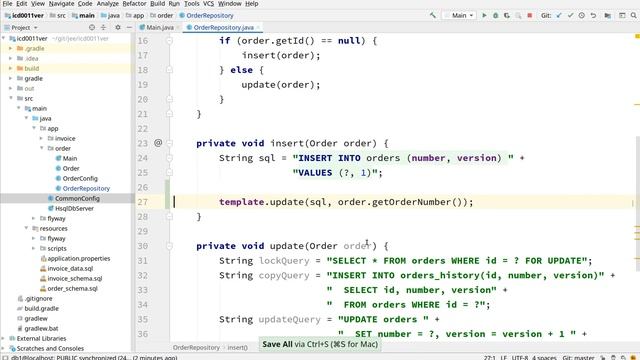
Task: Revert changes with Git rollback arrow
Action: pos(593,16)
